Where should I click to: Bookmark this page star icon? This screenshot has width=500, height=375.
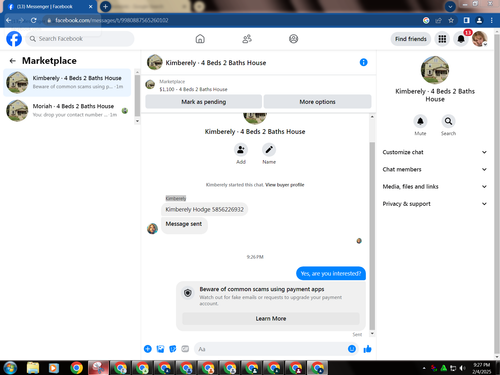click(x=451, y=20)
